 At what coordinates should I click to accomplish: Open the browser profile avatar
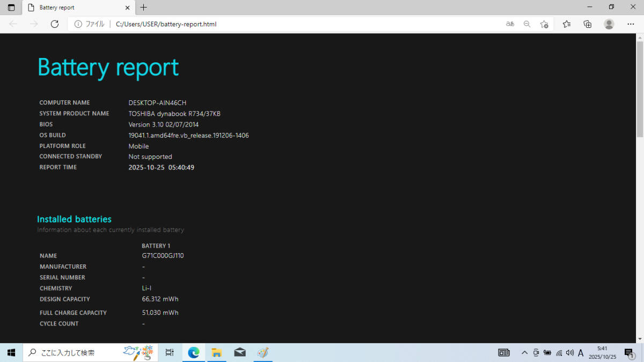tap(609, 24)
